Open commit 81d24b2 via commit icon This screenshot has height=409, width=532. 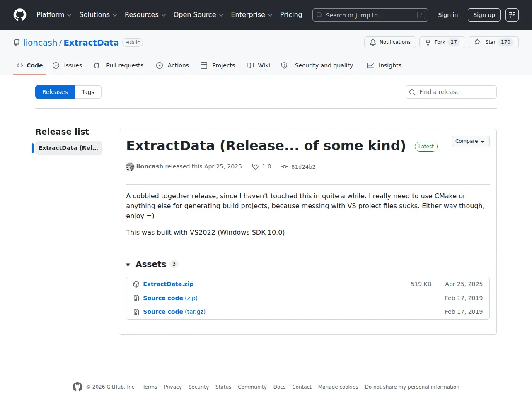(285, 167)
